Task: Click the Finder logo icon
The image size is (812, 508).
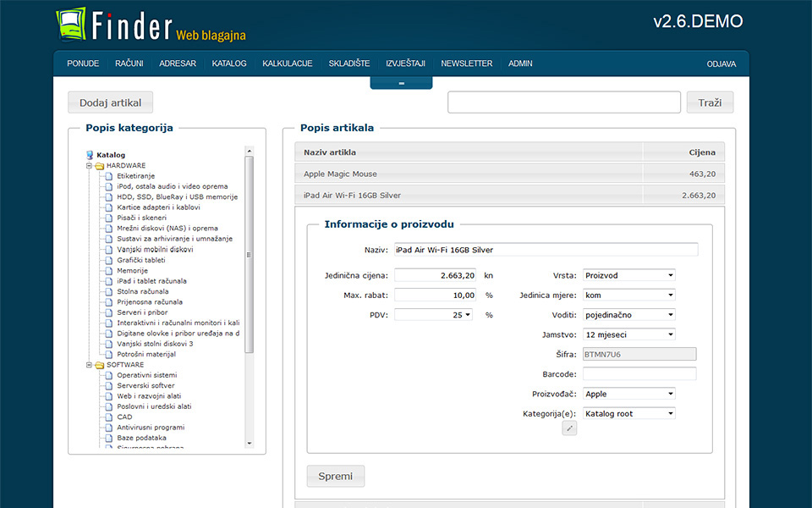Action: (71, 25)
